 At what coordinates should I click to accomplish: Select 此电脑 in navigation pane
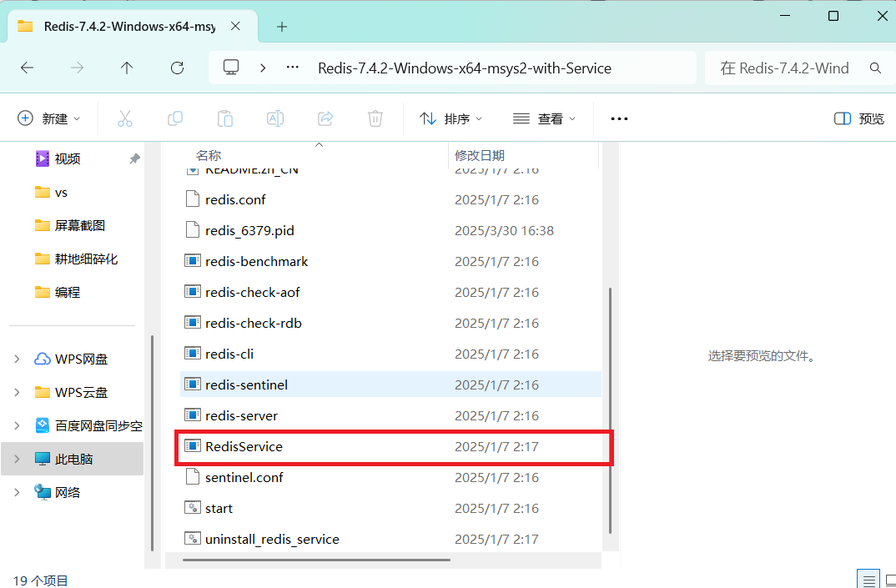pyautogui.click(x=73, y=459)
